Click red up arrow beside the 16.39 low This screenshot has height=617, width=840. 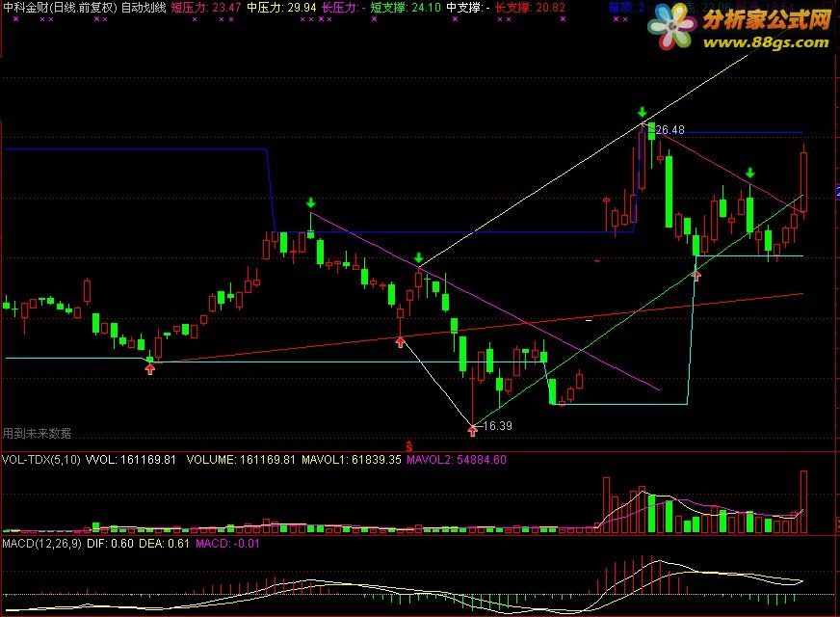click(472, 430)
